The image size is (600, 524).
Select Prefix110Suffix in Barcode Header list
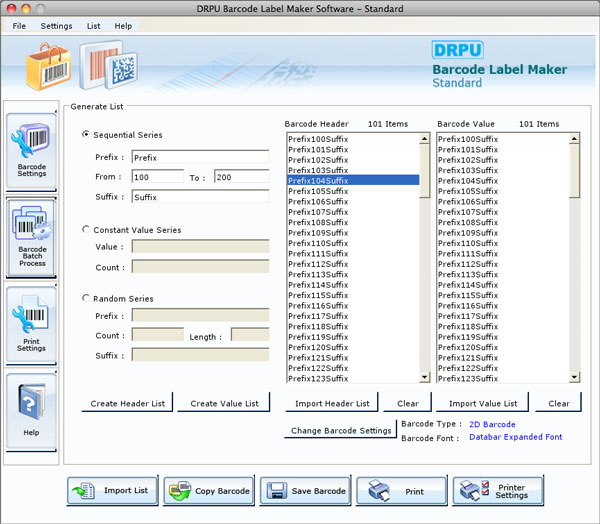pos(353,243)
